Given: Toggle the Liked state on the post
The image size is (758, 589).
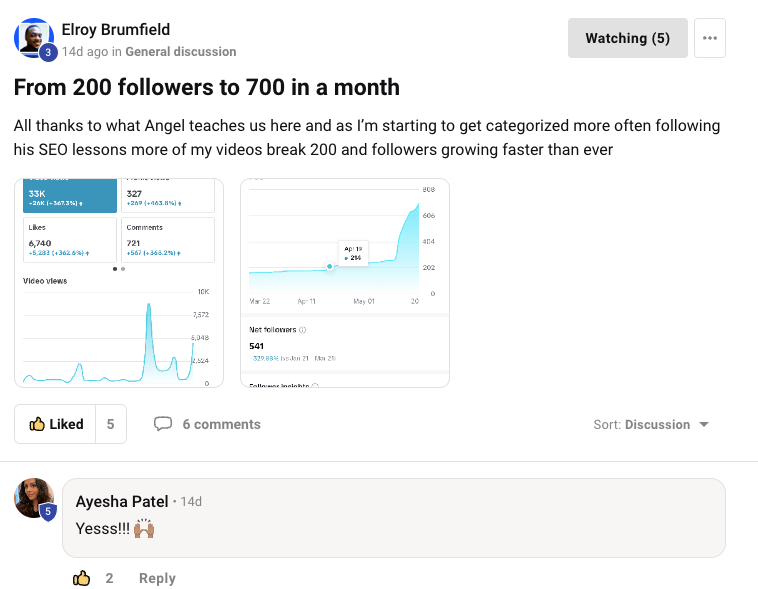Looking at the screenshot, I should (x=55, y=424).
